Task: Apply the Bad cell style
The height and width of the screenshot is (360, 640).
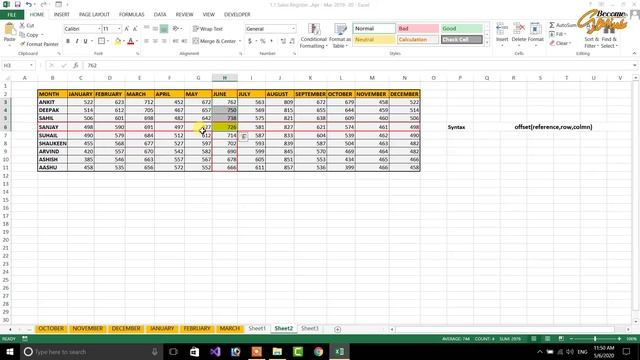Action: coord(418,29)
